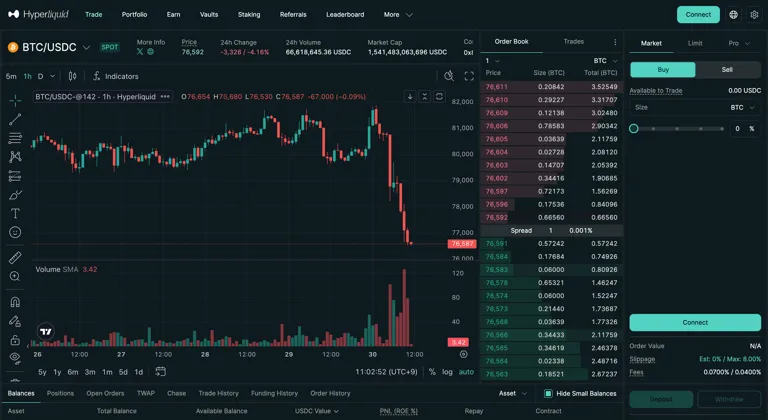Open the timeframe interval dropdown arrow
This screenshot has height=420, width=768.
pyautogui.click(x=52, y=76)
